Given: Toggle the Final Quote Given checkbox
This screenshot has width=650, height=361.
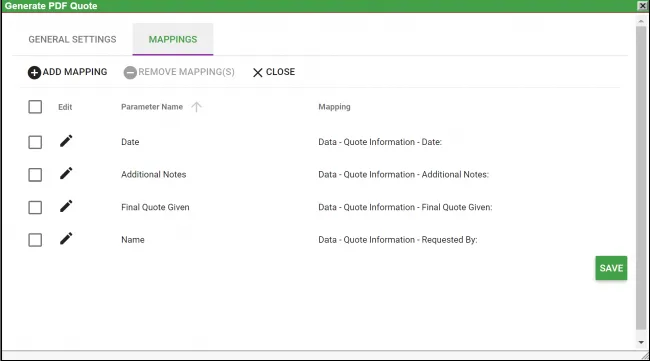Looking at the screenshot, I should (35, 207).
